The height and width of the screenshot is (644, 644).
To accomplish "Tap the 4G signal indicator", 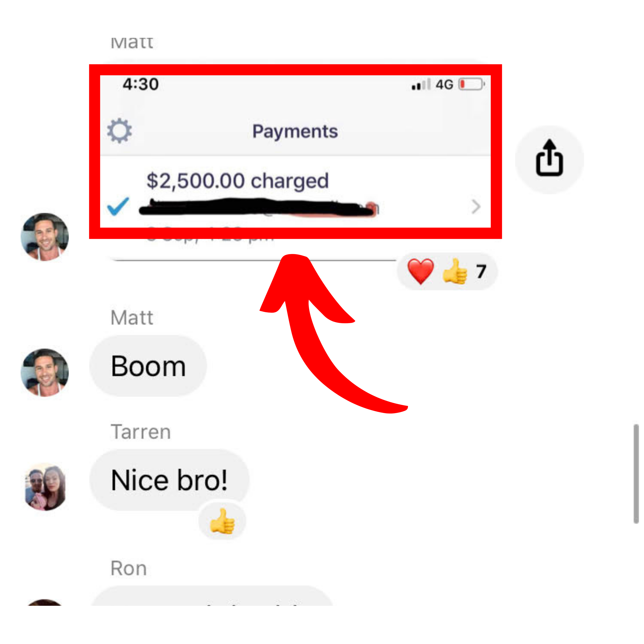I will pyautogui.click(x=444, y=85).
